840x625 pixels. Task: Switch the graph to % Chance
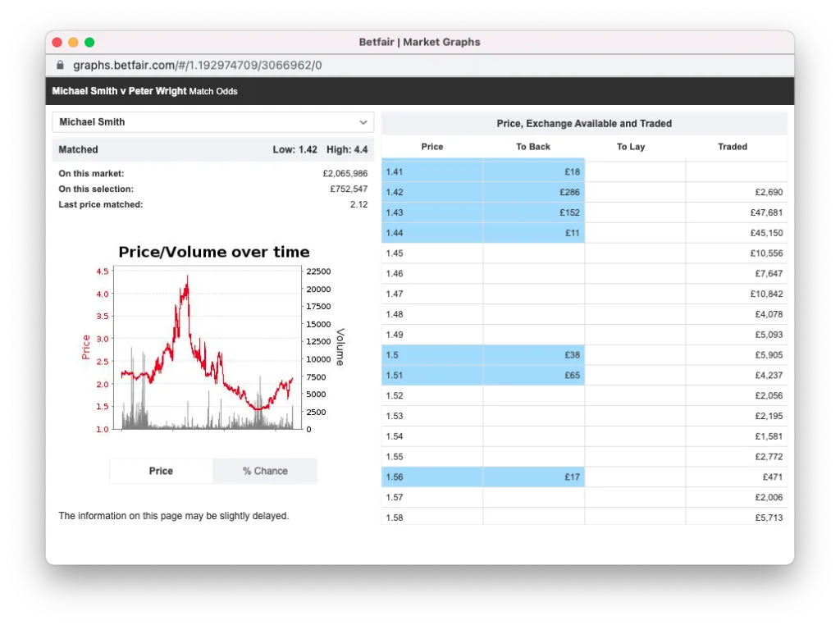[265, 471]
